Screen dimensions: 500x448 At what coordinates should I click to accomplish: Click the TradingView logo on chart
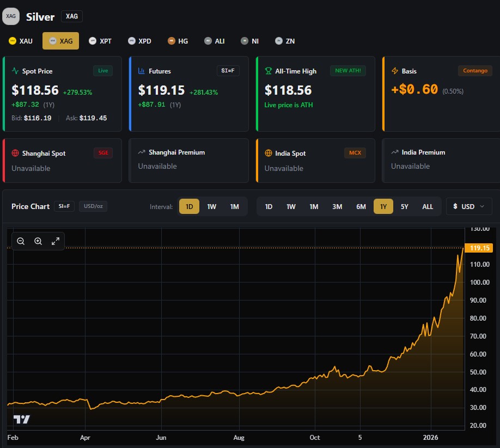pos(22,419)
